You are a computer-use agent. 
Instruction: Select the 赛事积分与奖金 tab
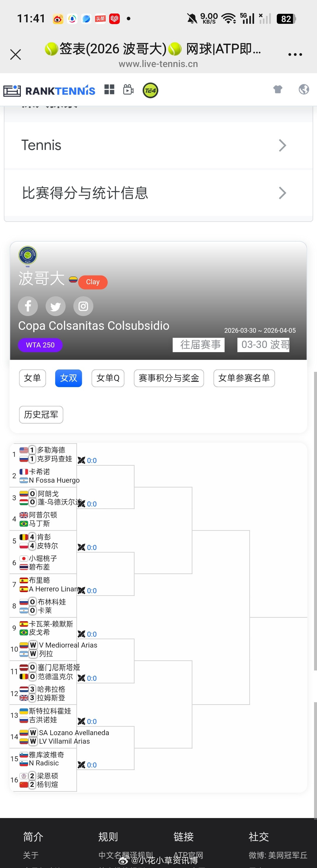click(168, 378)
